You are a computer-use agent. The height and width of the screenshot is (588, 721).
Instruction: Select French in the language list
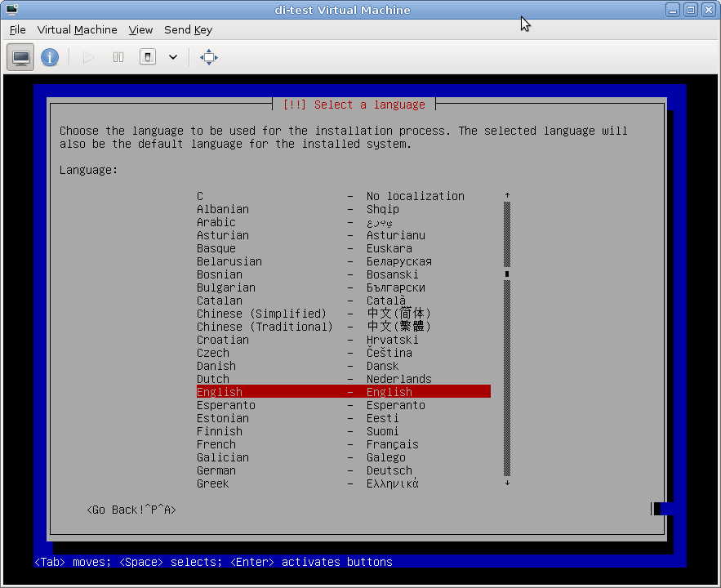pyautogui.click(x=344, y=444)
